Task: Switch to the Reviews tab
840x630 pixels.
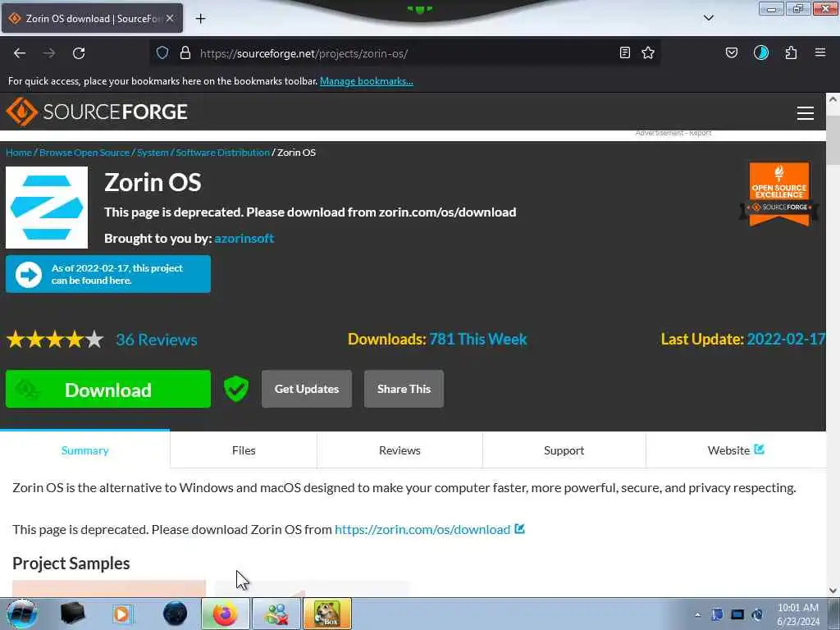Action: pyautogui.click(x=399, y=450)
